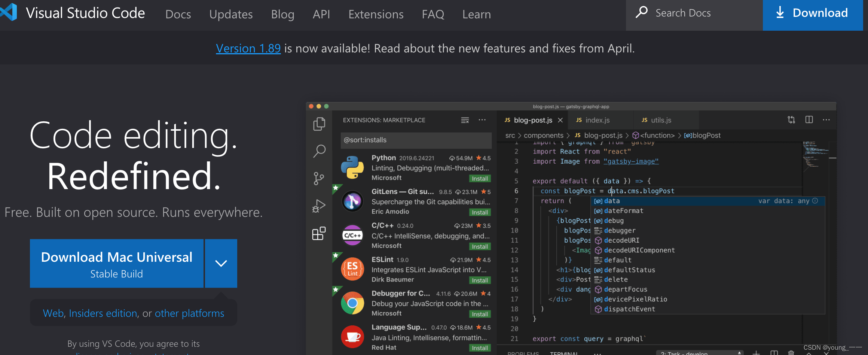Open the Docs menu item
The width and height of the screenshot is (868, 355).
click(x=178, y=14)
